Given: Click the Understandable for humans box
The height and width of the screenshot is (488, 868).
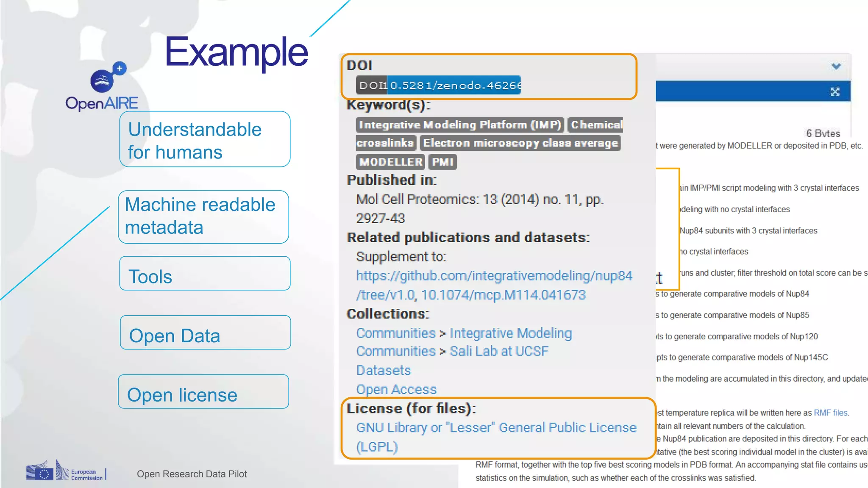Looking at the screenshot, I should coord(205,139).
